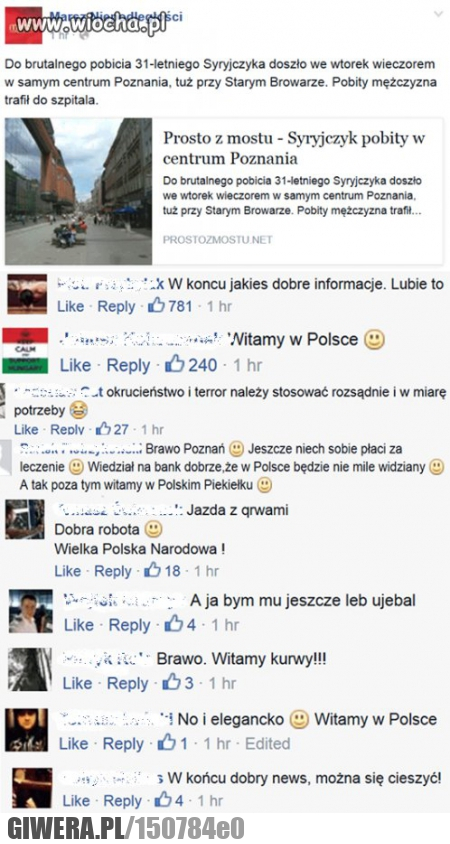Reply to the 'W końcu dobry news' comment

(x=122, y=800)
